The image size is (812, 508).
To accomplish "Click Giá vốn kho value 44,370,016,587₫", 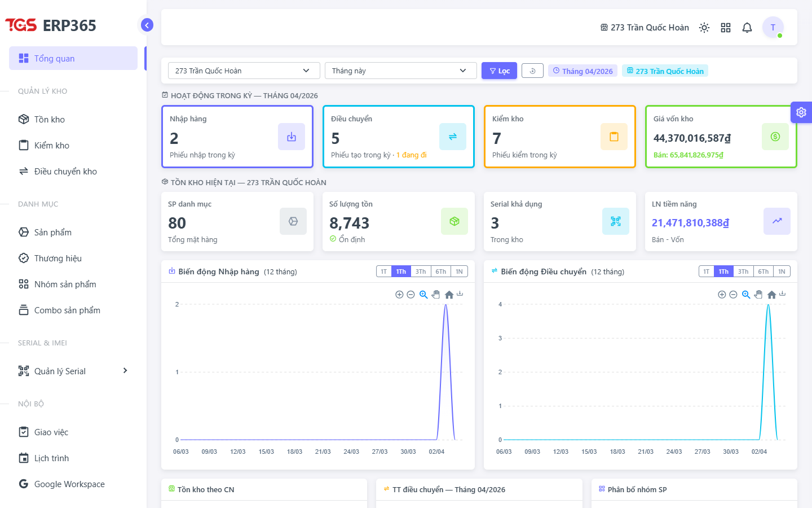I will [692, 138].
